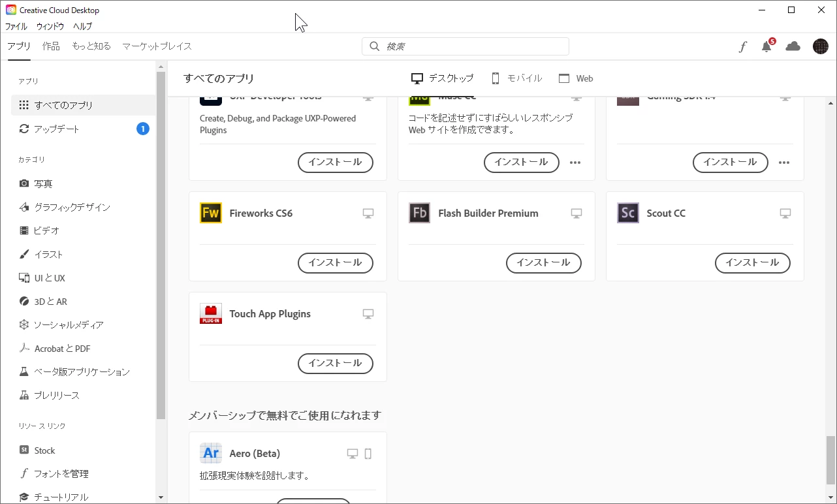Filter apps by モバイル
Screen dimensions: 837x504
pos(516,78)
